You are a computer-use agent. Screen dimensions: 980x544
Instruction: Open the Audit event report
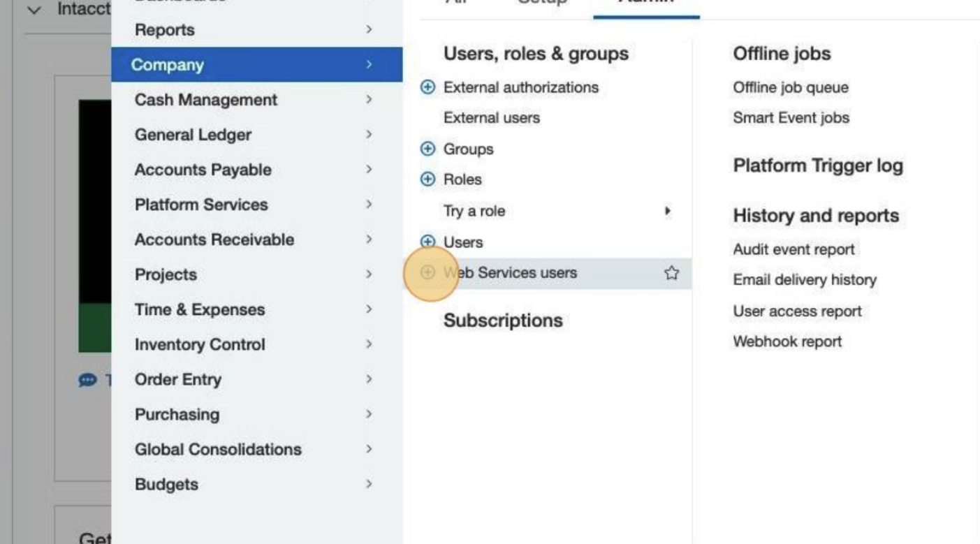click(x=793, y=249)
